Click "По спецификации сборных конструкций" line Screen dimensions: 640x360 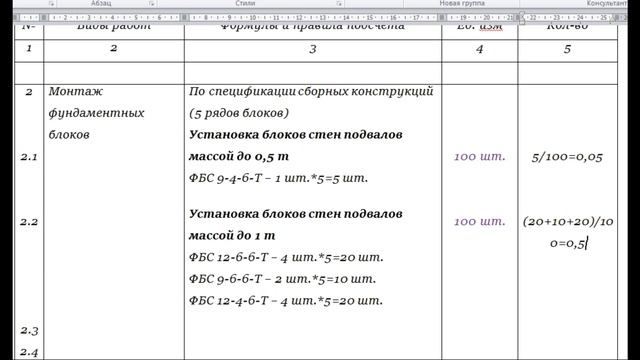point(311,91)
